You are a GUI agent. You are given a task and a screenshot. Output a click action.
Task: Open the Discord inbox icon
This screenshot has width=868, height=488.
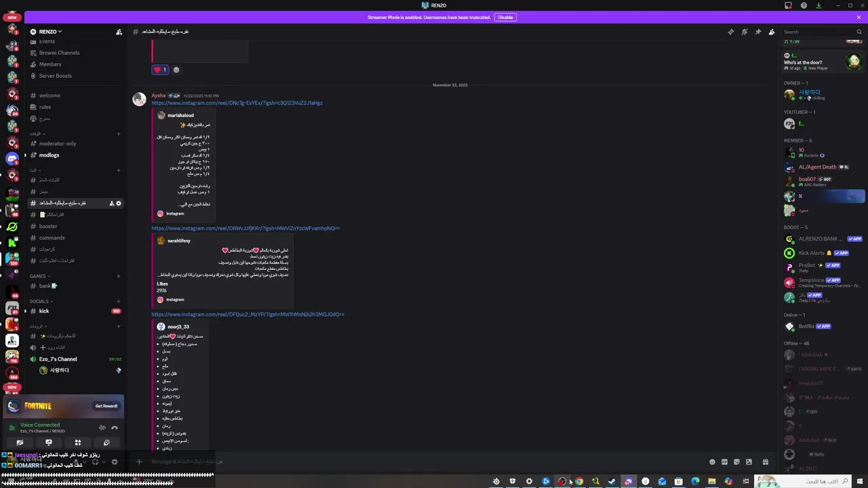pyautogui.click(x=788, y=5)
